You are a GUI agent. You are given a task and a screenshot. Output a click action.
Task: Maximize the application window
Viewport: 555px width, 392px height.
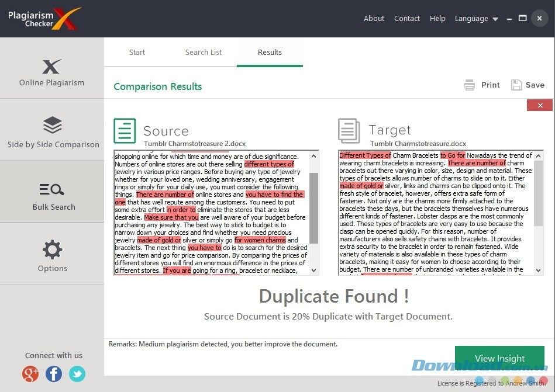coord(523,18)
